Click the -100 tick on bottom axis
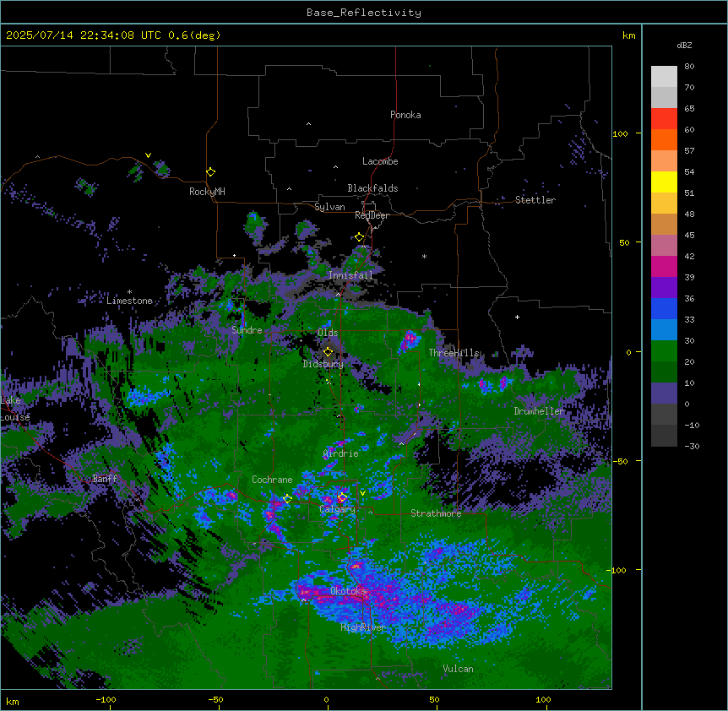This screenshot has width=728, height=711. 106,699
